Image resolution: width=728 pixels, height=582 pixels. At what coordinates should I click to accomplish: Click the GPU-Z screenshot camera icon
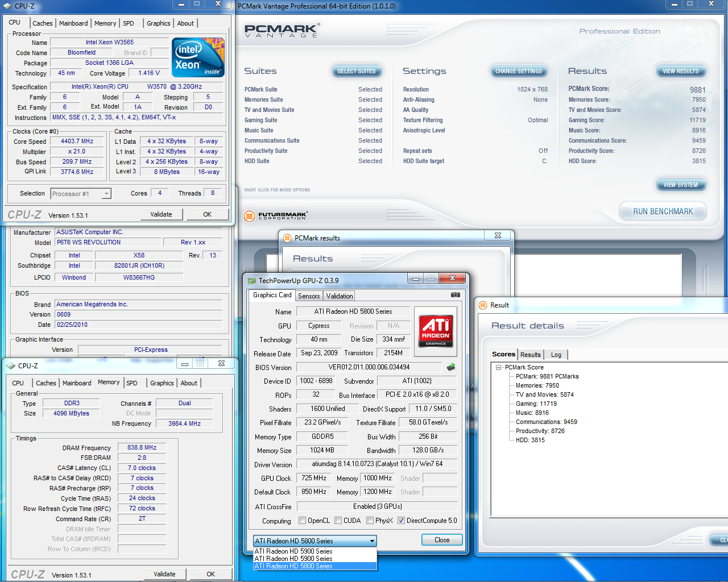pyautogui.click(x=455, y=295)
